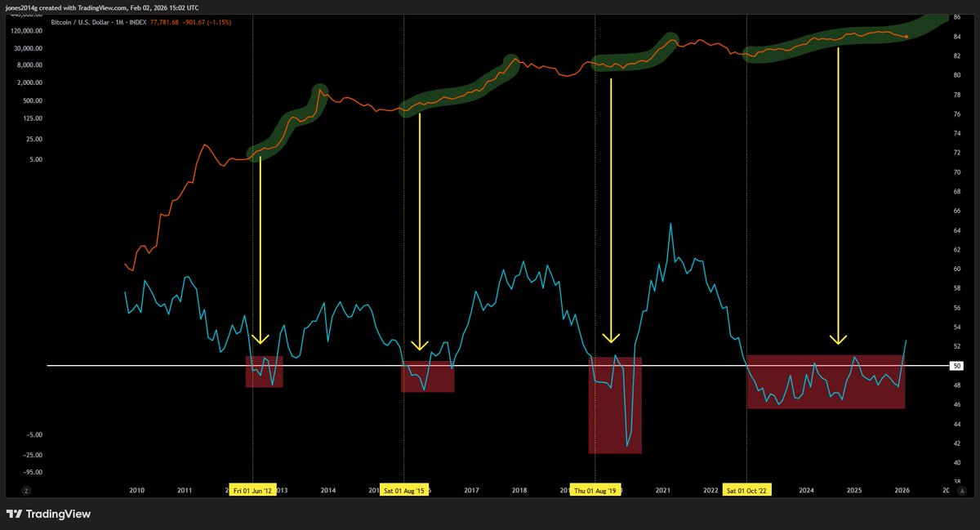Click the -95.00 label on left price scale
This screenshot has width=980, height=530.
[x=33, y=472]
